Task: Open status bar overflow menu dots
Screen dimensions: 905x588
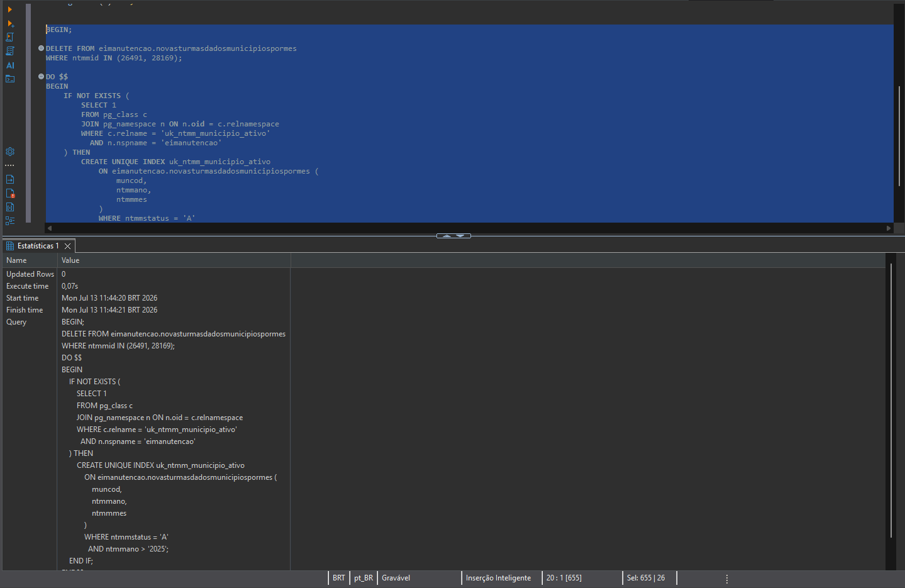Action: coord(727,579)
